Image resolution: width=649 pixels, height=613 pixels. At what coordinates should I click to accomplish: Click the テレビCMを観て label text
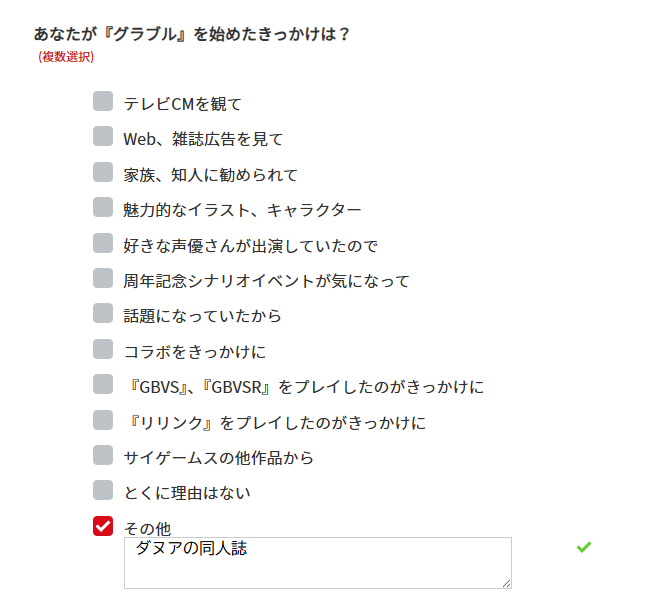pos(183,103)
